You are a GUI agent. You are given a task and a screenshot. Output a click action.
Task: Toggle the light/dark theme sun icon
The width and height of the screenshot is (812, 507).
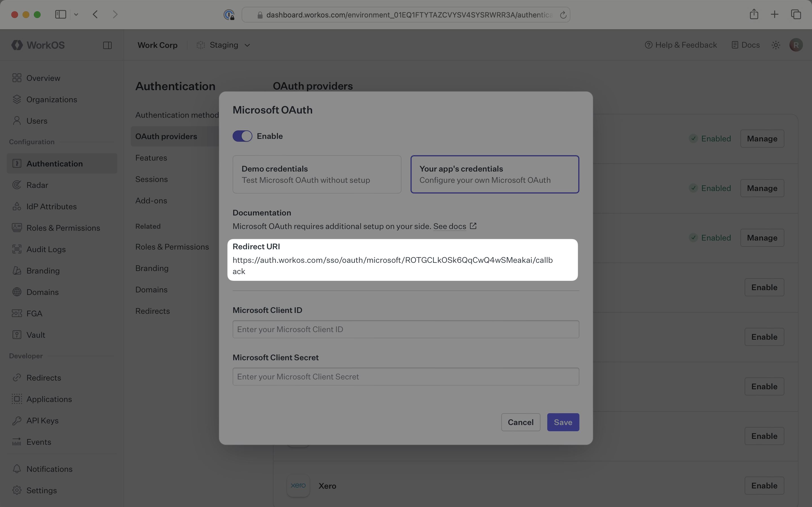click(775, 45)
